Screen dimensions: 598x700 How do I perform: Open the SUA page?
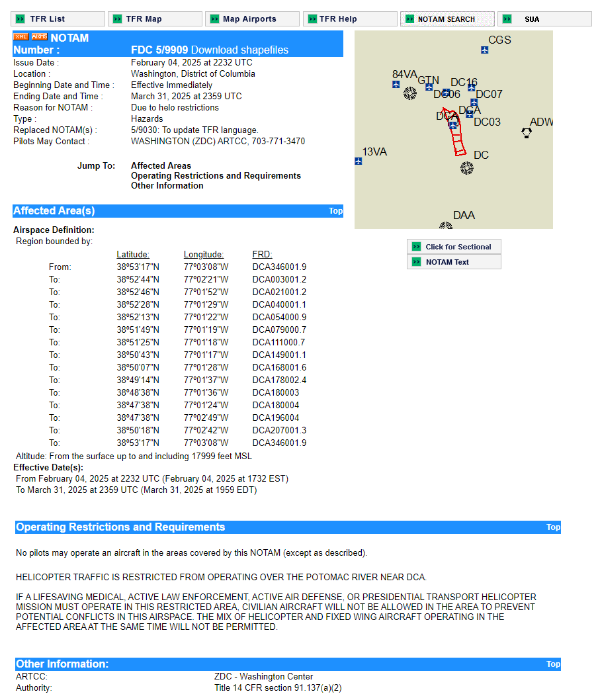(544, 19)
